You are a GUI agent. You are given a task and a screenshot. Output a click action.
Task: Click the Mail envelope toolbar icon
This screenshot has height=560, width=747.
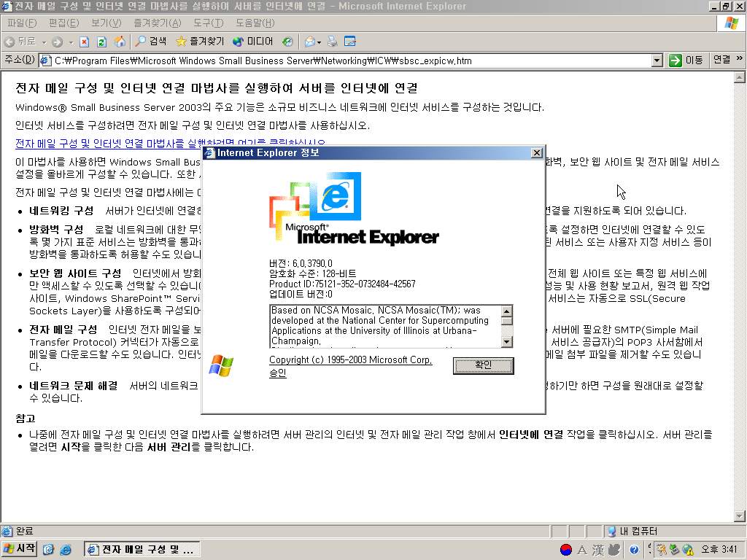[309, 42]
